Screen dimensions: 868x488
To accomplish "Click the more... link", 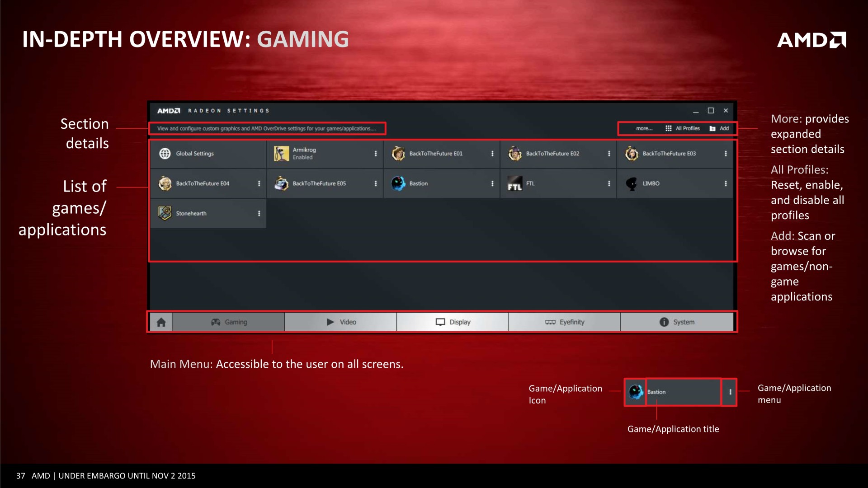I will click(644, 129).
